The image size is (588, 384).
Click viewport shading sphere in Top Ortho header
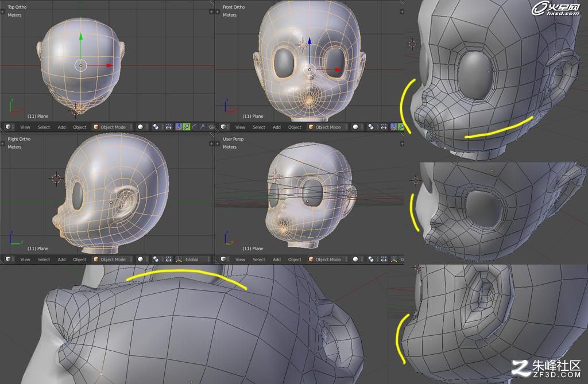142,127
